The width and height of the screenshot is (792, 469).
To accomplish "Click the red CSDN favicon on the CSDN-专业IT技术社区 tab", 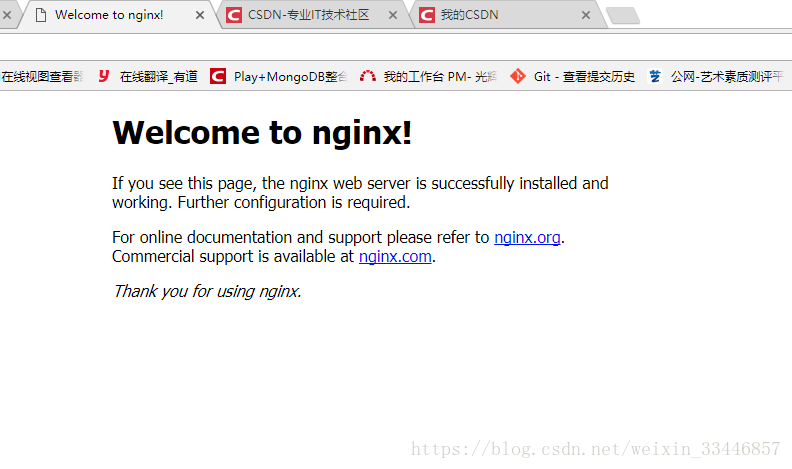I will (234, 15).
